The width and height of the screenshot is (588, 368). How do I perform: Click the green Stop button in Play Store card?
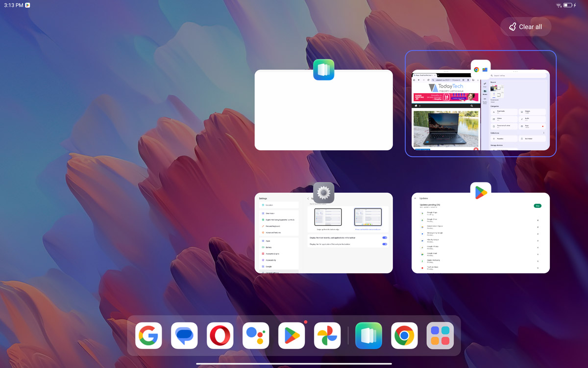pos(538,206)
